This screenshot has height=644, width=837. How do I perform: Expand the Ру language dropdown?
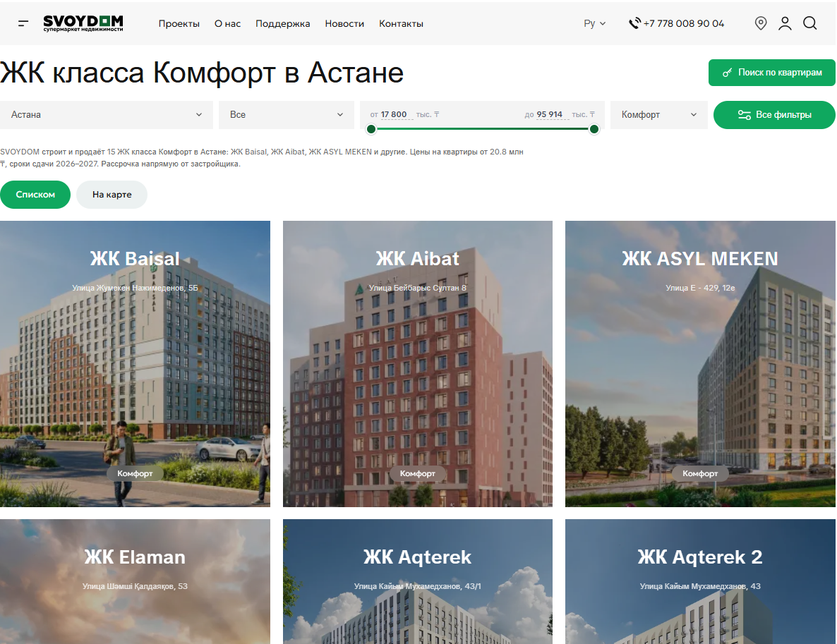tap(595, 23)
